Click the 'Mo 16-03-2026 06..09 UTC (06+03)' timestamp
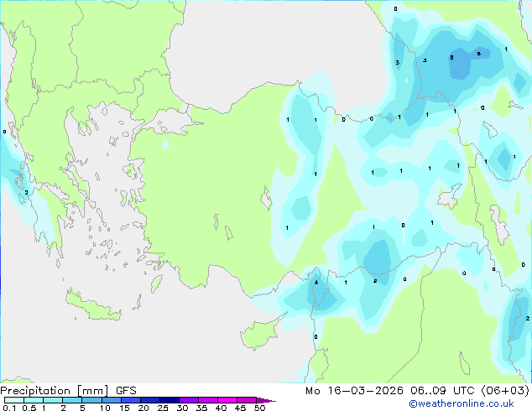532x411 pixels. [417, 391]
